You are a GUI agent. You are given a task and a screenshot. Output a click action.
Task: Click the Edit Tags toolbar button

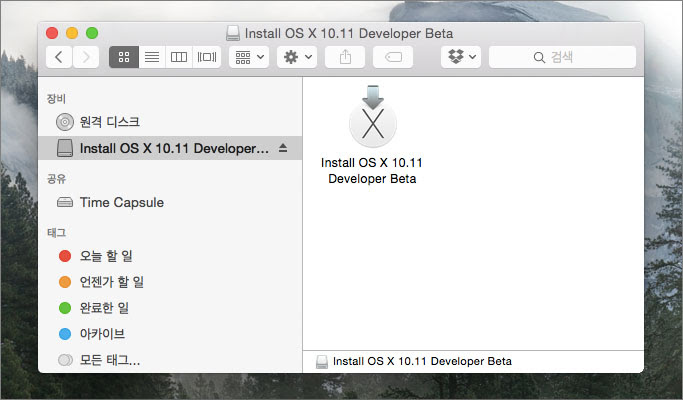click(x=393, y=57)
